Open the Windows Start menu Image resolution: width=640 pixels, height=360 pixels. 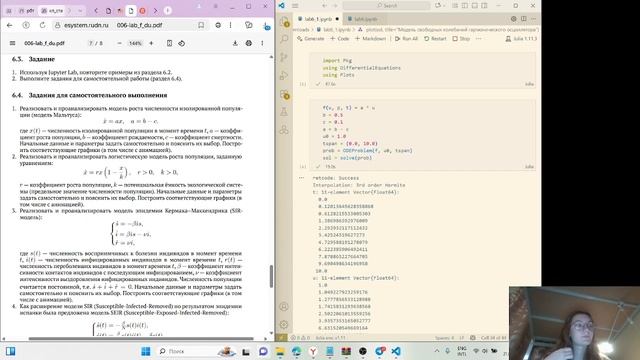(146, 351)
